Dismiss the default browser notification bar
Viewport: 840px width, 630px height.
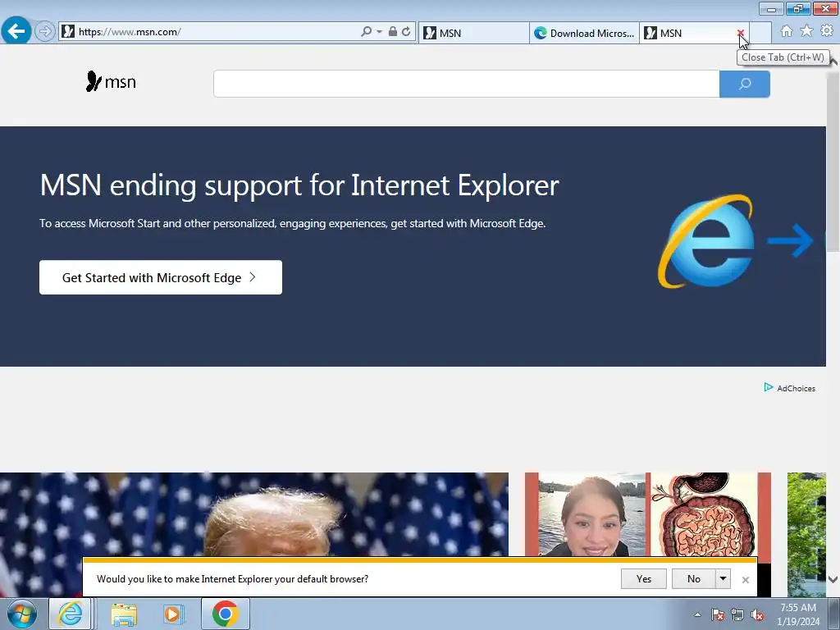tap(745, 580)
